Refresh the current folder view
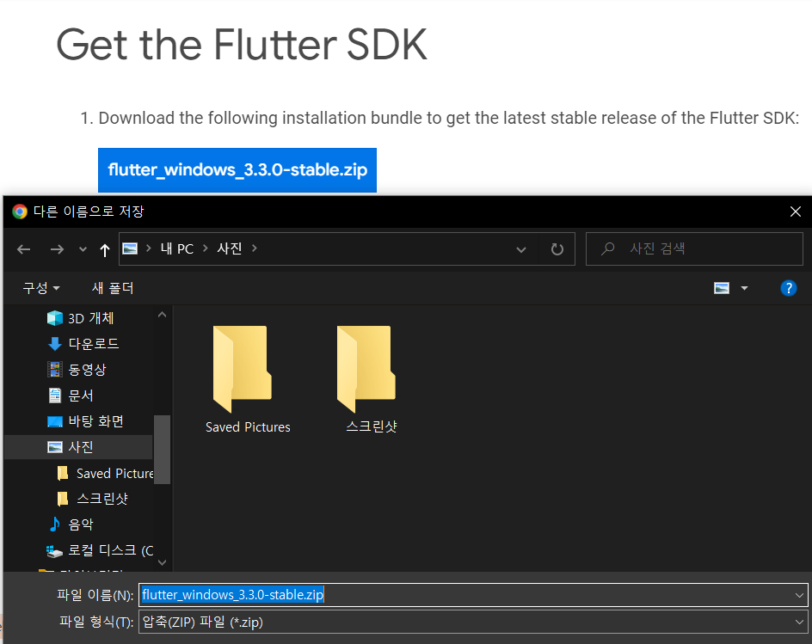The height and width of the screenshot is (644, 812). [x=557, y=249]
